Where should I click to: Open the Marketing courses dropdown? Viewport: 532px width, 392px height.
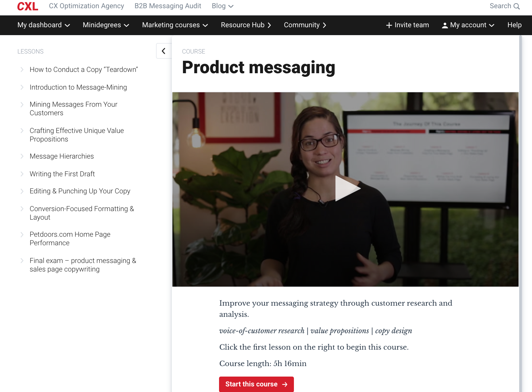click(175, 25)
